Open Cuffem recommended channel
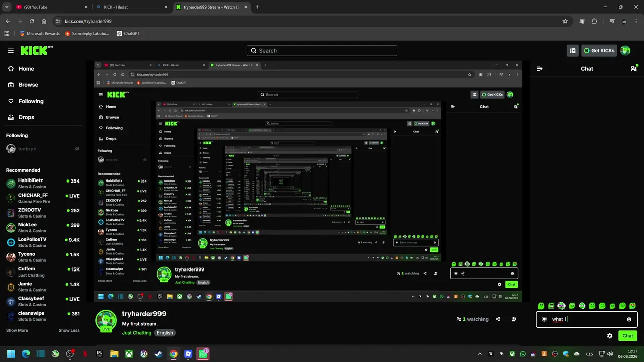Screen dimensions: 644x362 pos(43,272)
